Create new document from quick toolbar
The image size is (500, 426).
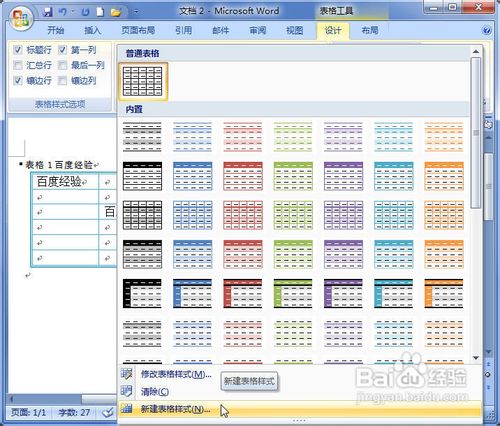point(100,12)
